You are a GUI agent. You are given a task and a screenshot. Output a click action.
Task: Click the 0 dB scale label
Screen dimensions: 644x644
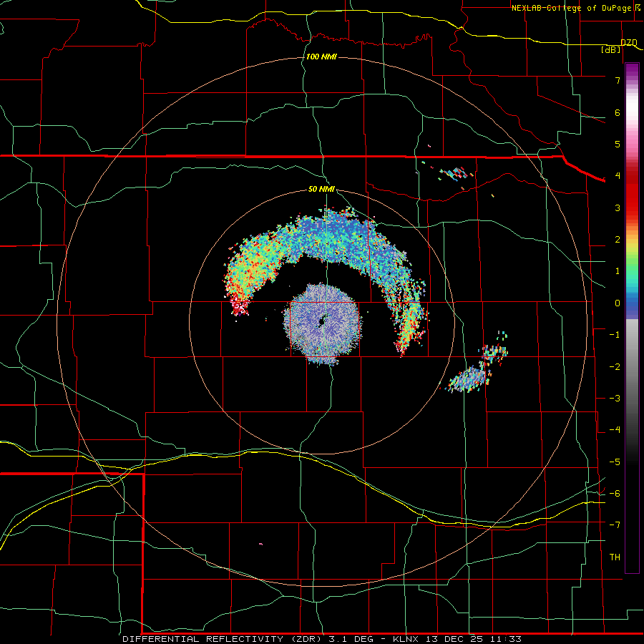pos(618,303)
